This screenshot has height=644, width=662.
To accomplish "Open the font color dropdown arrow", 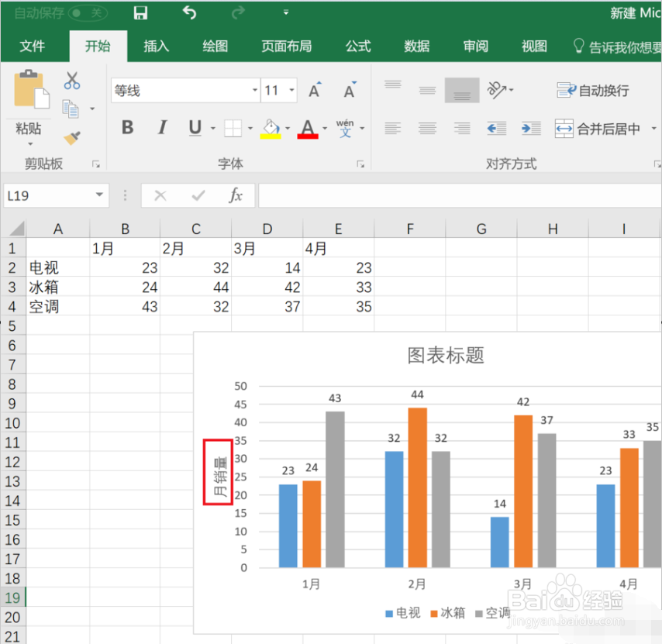I will [x=325, y=129].
